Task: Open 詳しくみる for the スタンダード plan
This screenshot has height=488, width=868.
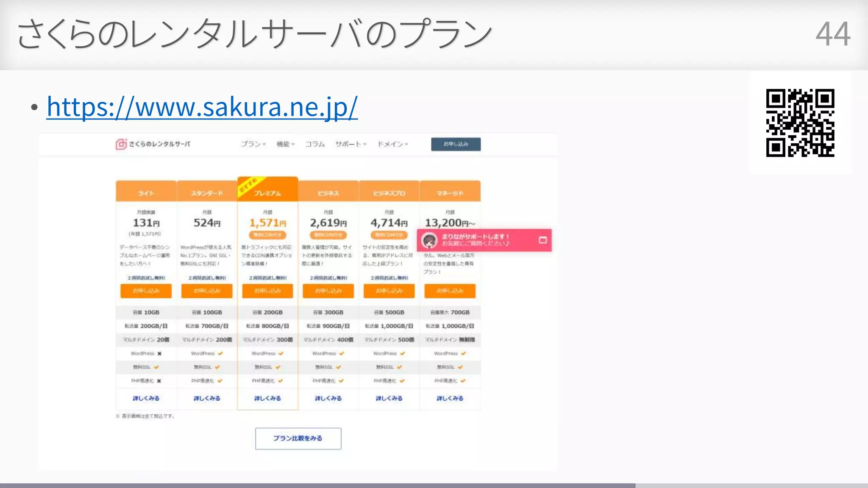Action: (x=207, y=398)
